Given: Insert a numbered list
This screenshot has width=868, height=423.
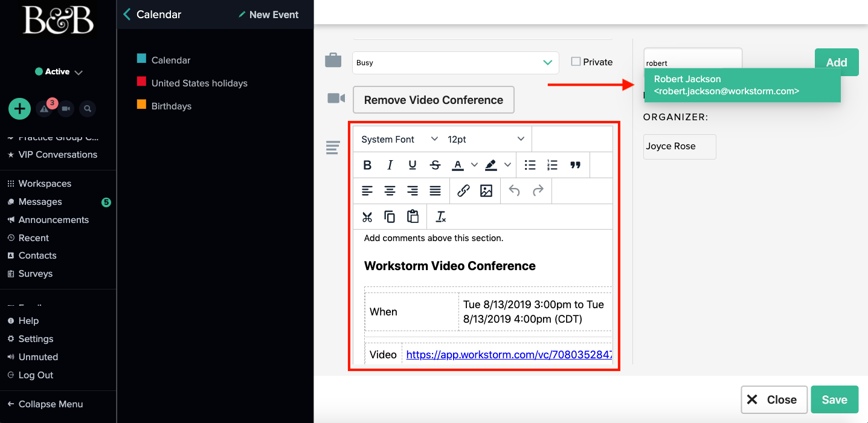Looking at the screenshot, I should 552,165.
